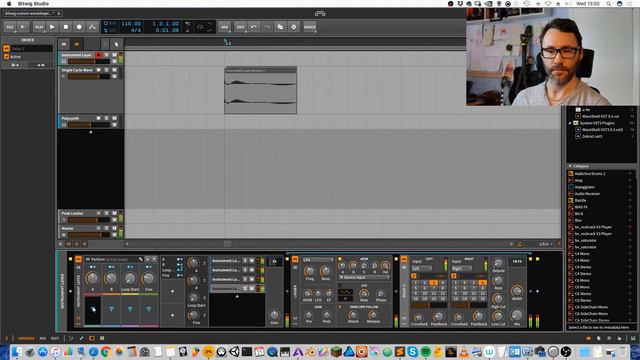Open Spotlight search in the menu bar

click(x=609, y=3)
